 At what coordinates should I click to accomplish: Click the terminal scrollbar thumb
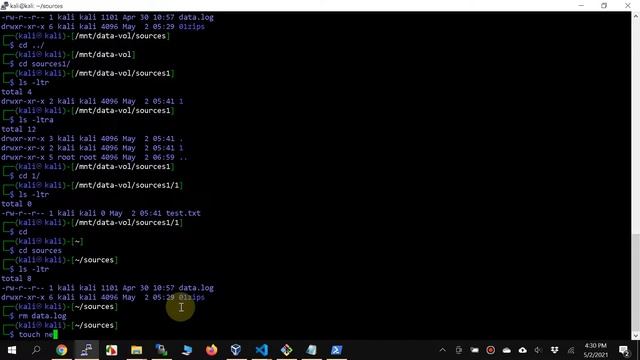[x=636, y=282]
